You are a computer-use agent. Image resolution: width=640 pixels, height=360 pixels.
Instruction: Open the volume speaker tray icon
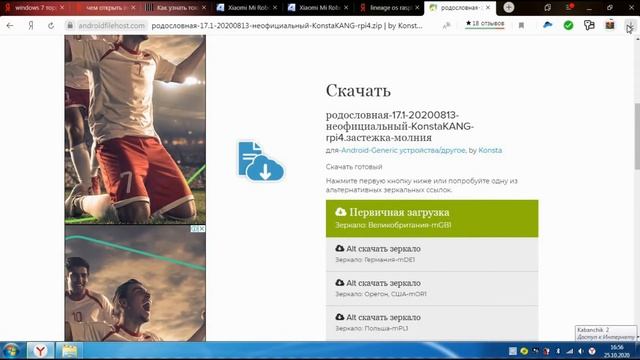coord(580,351)
